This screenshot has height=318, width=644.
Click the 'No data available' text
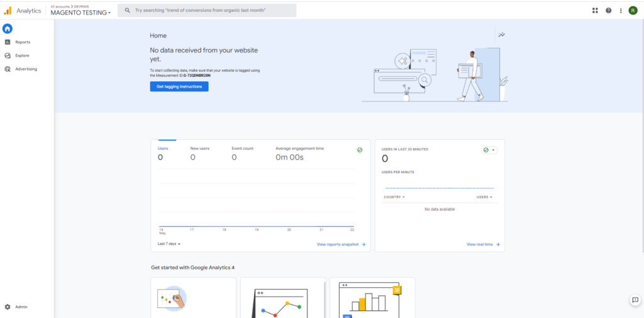point(440,210)
